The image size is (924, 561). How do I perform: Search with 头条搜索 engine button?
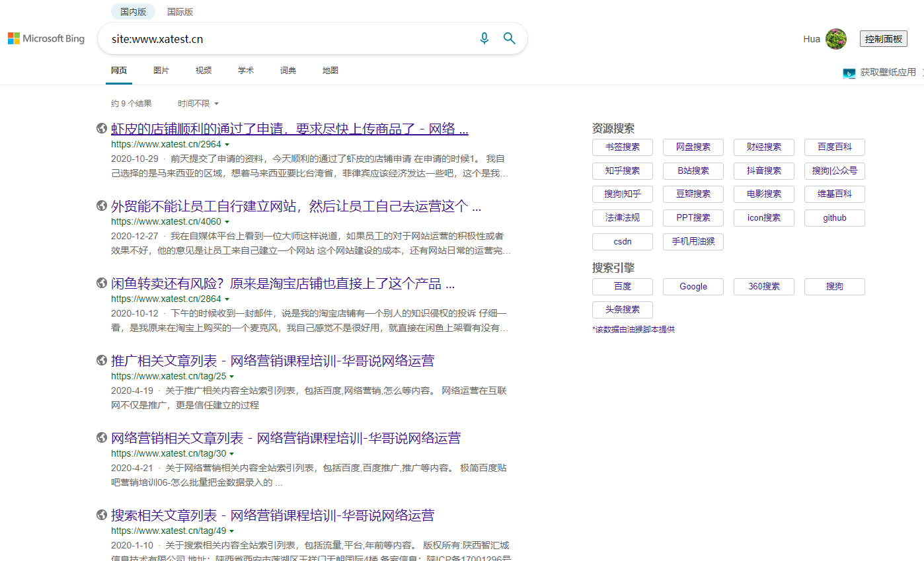coord(623,310)
